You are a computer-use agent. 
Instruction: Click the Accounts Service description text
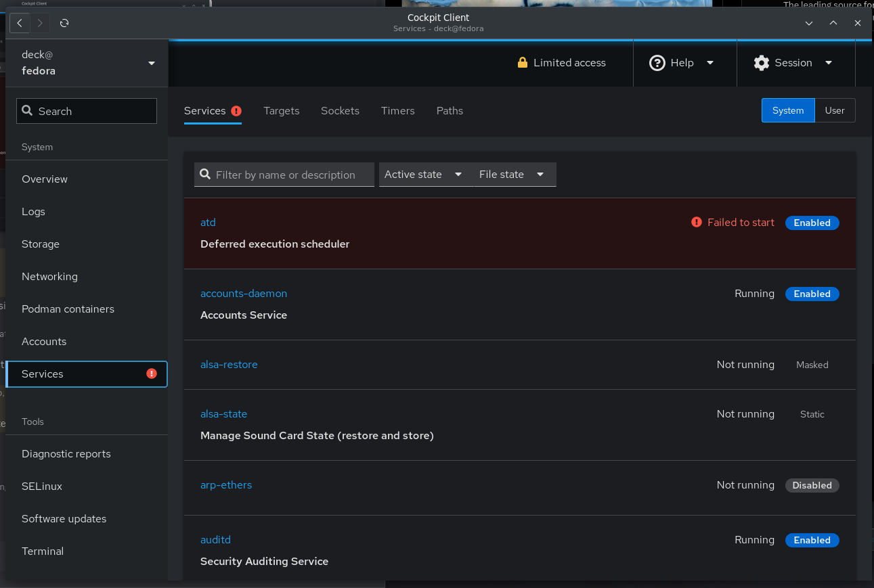point(244,315)
